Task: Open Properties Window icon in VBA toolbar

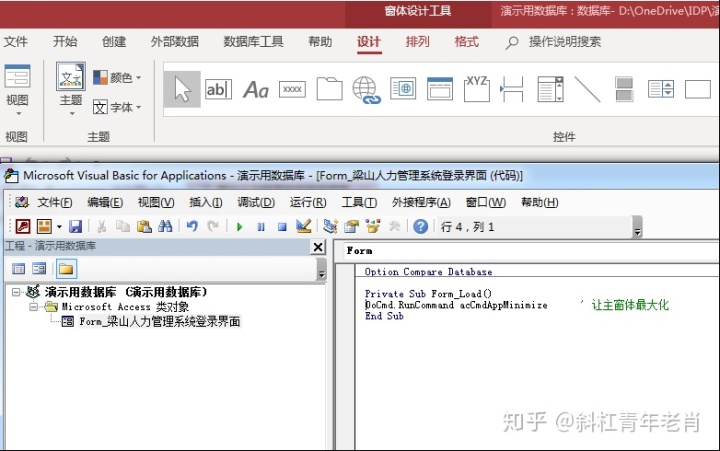Action: pos(352,226)
